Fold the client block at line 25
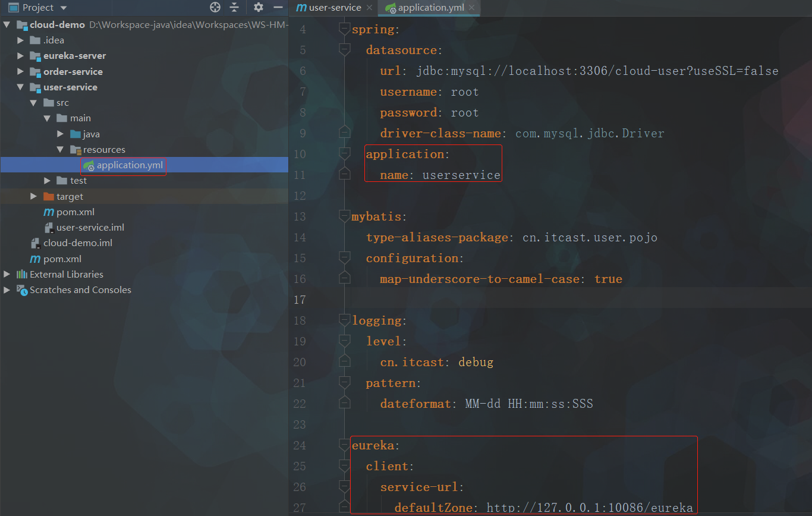This screenshot has height=516, width=812. (x=344, y=465)
